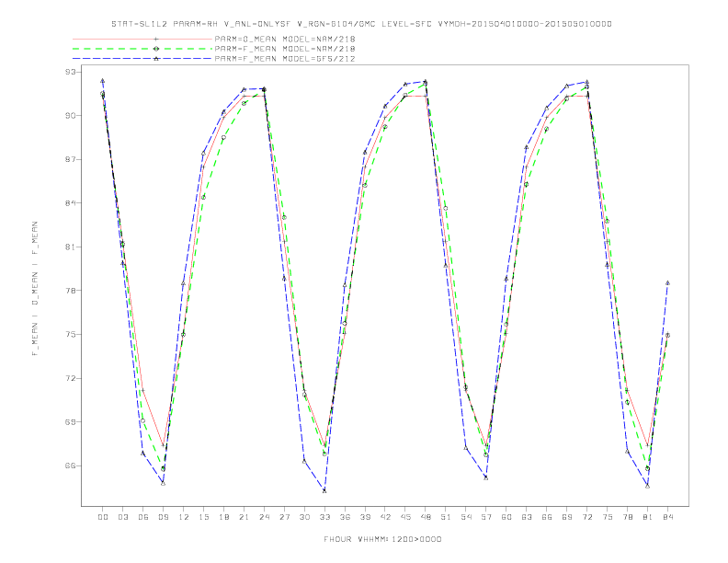Click forecast hour label 06 on x-axis
The height and width of the screenshot is (563, 728).
[x=143, y=517]
